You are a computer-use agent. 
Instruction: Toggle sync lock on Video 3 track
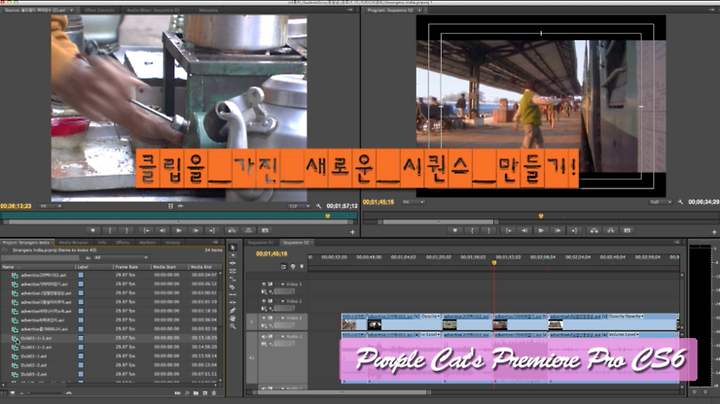coord(270,284)
